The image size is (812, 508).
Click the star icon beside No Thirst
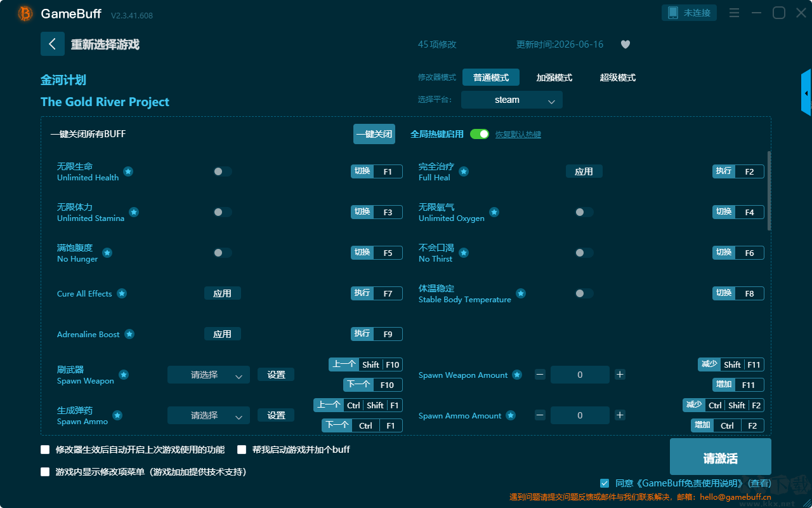(464, 253)
